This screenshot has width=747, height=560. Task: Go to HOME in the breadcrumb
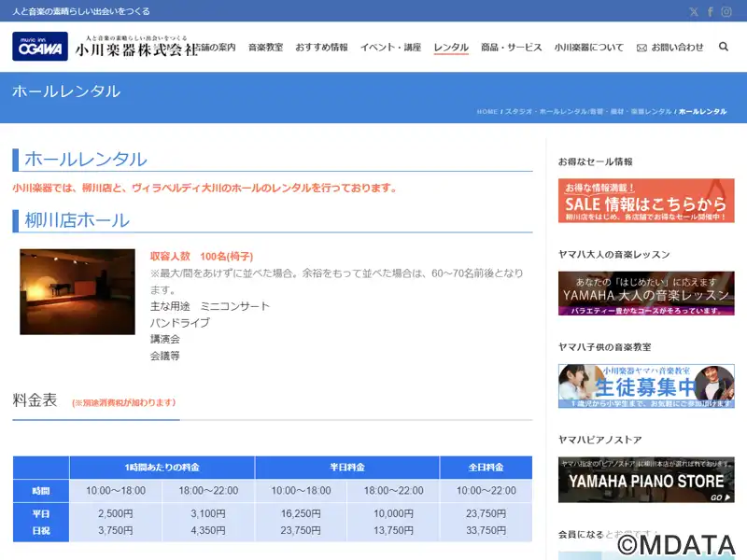point(486,111)
